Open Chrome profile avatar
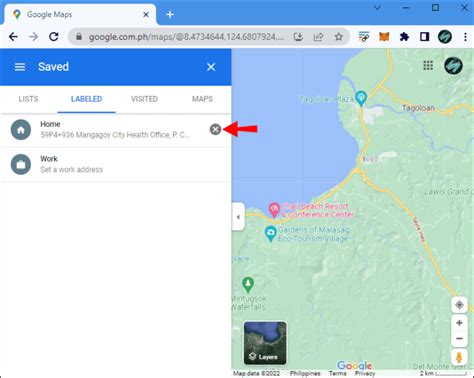The width and height of the screenshot is (474, 378). (445, 37)
